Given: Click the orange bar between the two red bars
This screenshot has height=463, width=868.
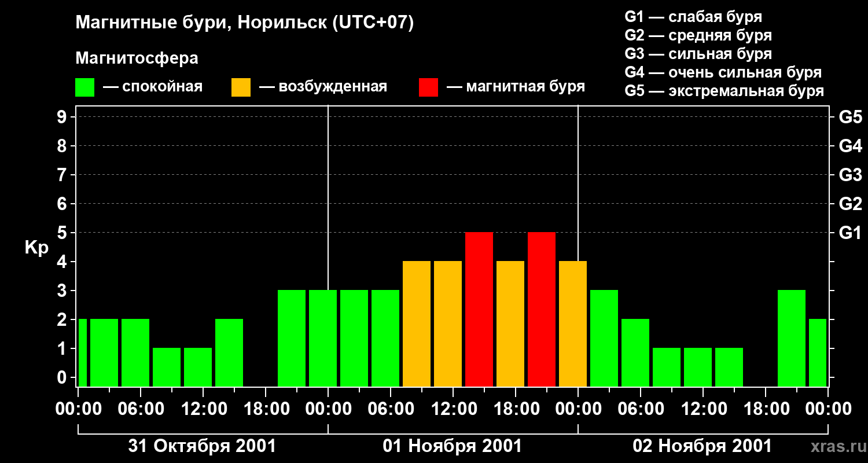Looking at the screenshot, I should coord(510,324).
